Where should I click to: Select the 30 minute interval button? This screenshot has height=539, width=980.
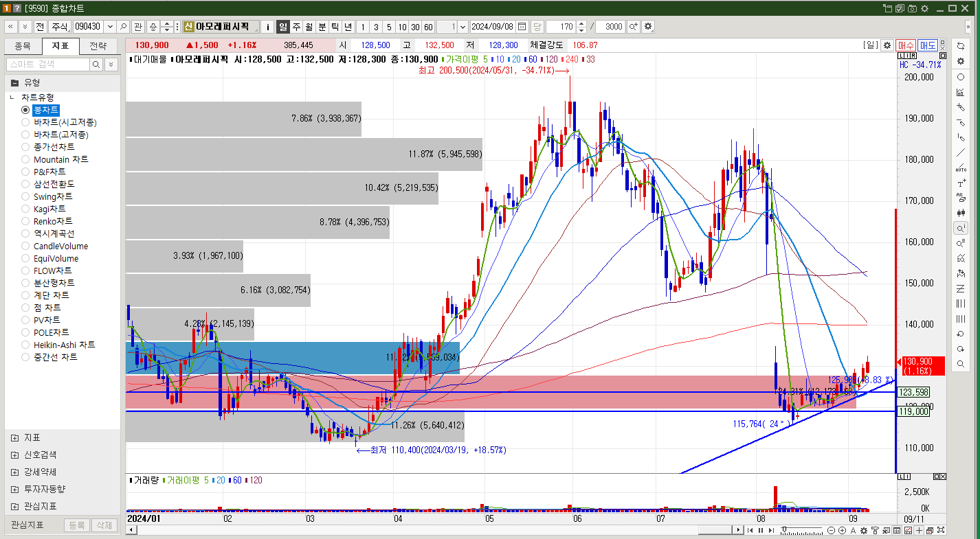point(415,27)
